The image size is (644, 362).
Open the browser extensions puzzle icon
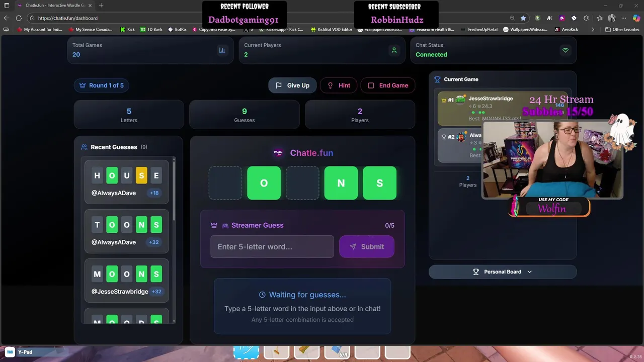(x=586, y=18)
